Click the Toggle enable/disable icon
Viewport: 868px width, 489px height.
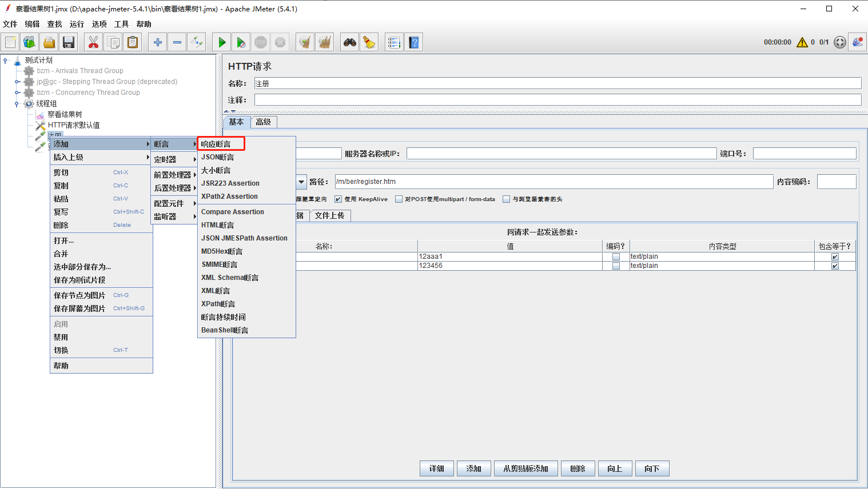[197, 42]
